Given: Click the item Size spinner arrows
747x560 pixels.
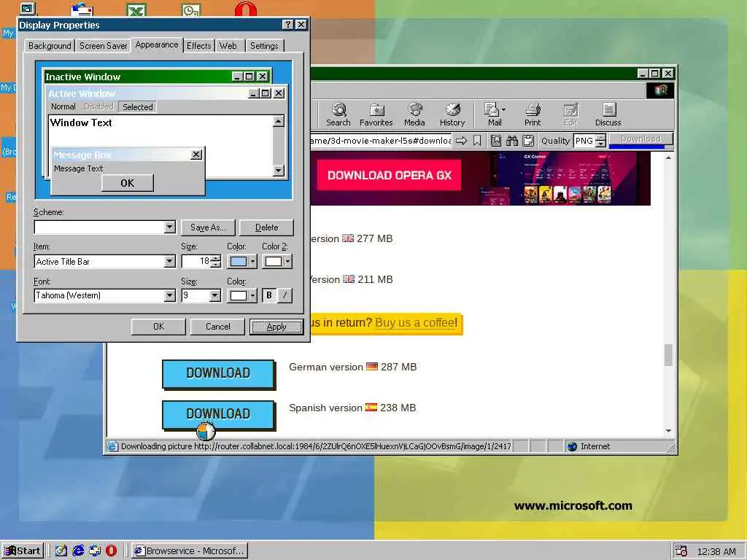Looking at the screenshot, I should coord(216,262).
